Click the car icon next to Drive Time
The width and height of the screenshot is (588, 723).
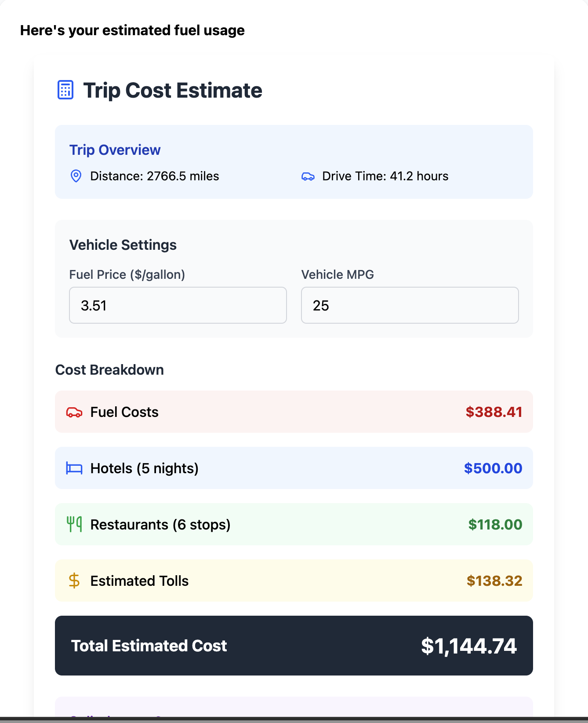[308, 176]
